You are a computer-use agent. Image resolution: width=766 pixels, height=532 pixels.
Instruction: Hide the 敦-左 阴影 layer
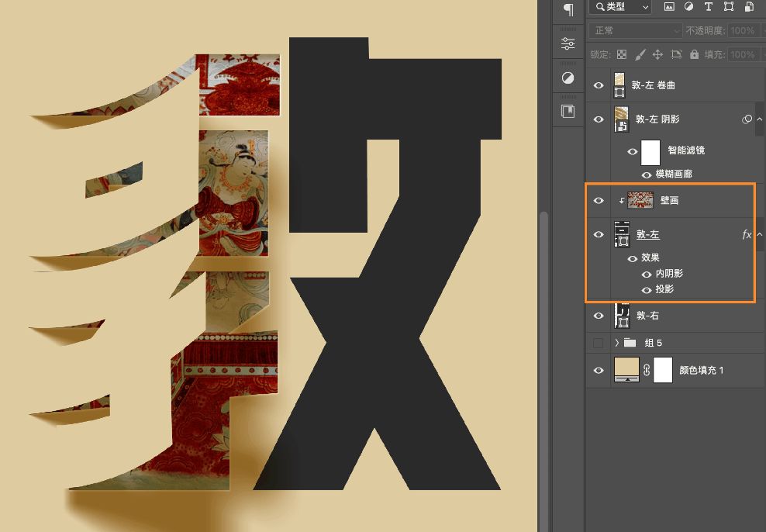click(599, 119)
